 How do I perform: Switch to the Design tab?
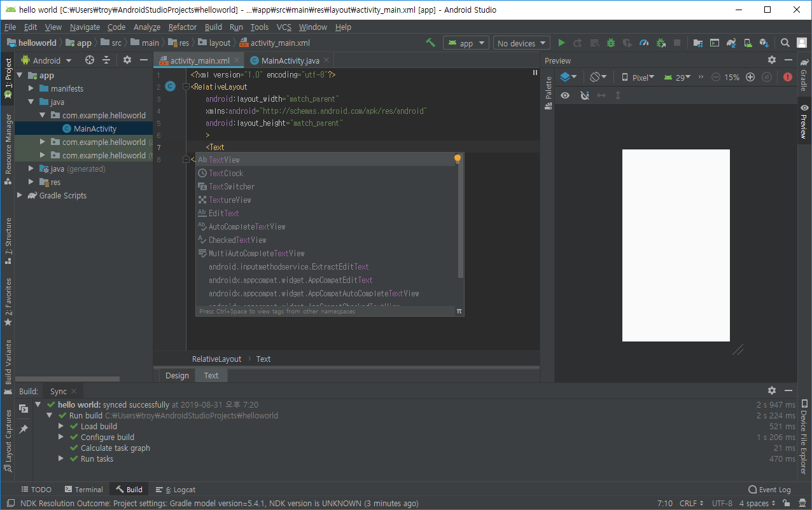coord(177,375)
